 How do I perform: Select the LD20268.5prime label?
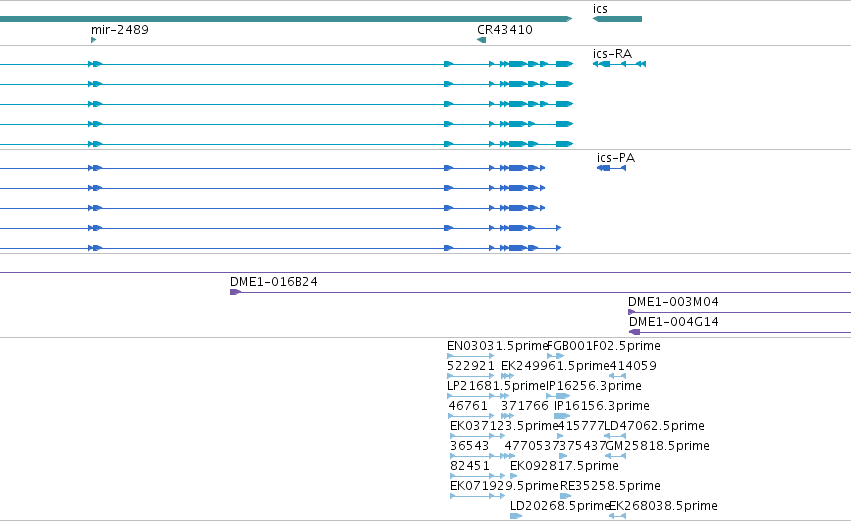[x=561, y=506]
